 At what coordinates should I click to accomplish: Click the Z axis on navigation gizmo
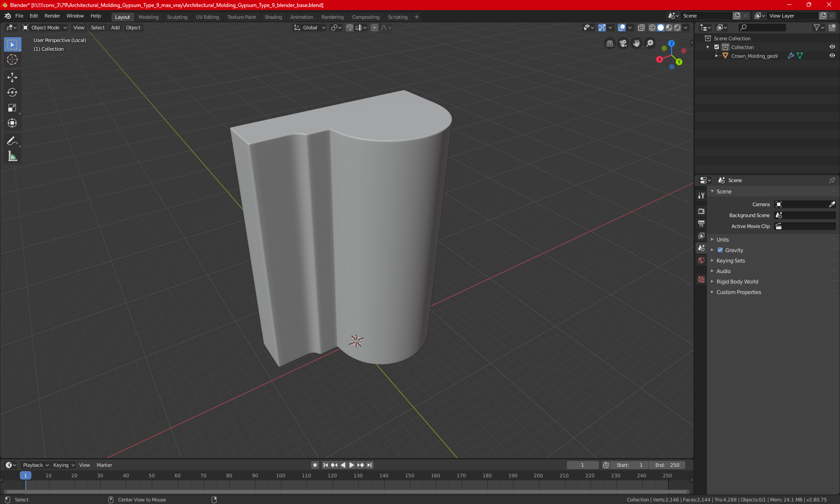(x=671, y=43)
